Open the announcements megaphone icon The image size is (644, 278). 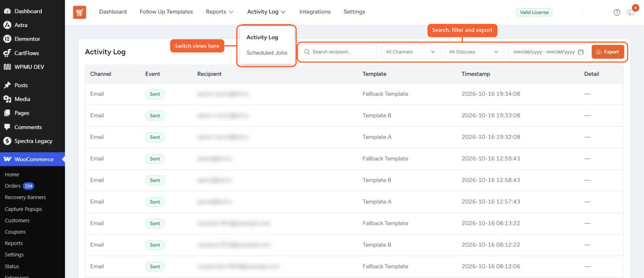click(631, 13)
